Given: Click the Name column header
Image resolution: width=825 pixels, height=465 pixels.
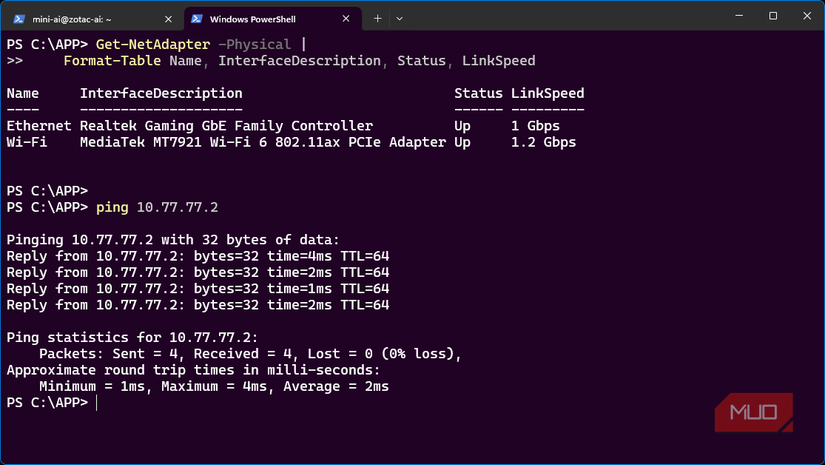Looking at the screenshot, I should (23, 93).
